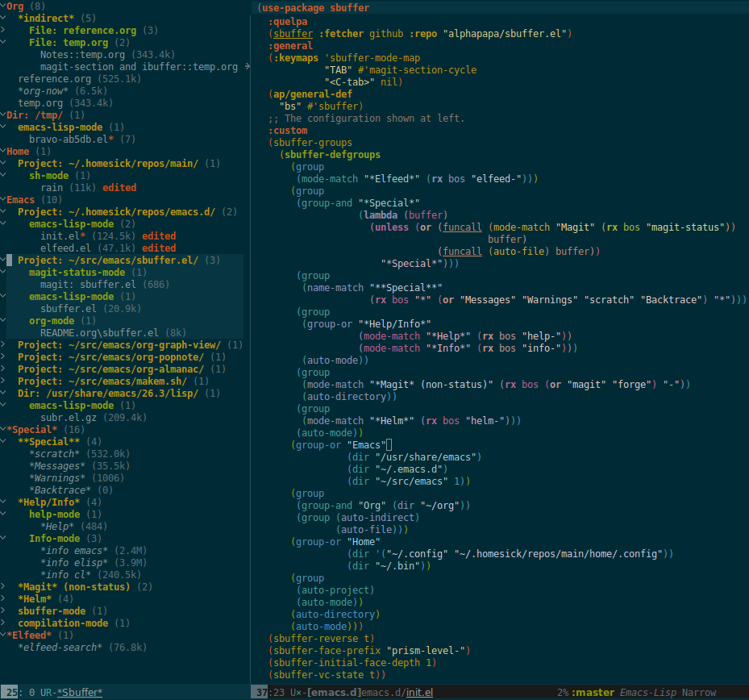Viewport: 749px width, 700px height.
Task: Collapse the help-mode (1) chevron
Action: coord(3,514)
